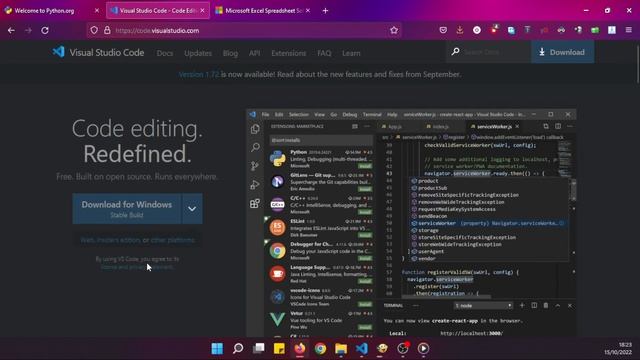Open the play-button media app on the taskbar
Image resolution: width=640 pixels, height=360 pixels.
(x=423, y=348)
